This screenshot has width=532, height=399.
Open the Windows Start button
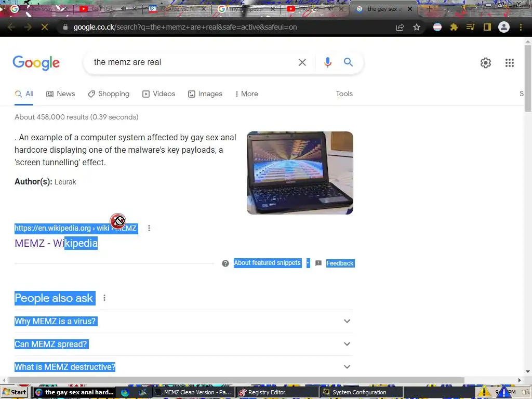click(14, 392)
